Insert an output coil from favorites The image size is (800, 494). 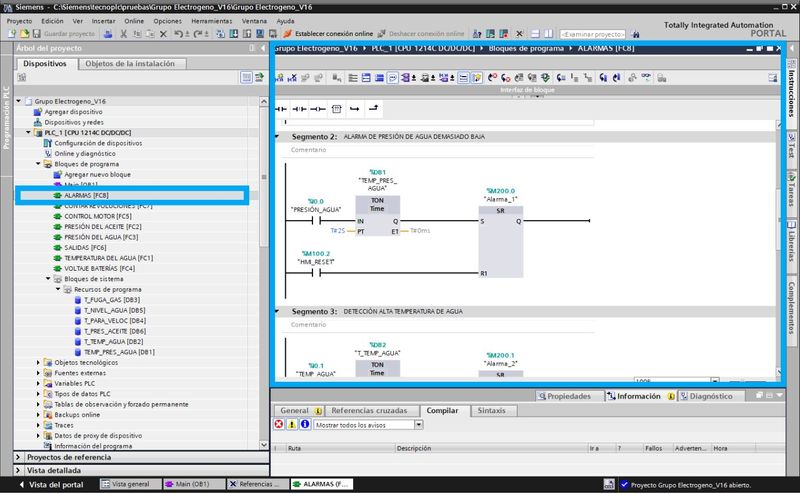pyautogui.click(x=318, y=109)
